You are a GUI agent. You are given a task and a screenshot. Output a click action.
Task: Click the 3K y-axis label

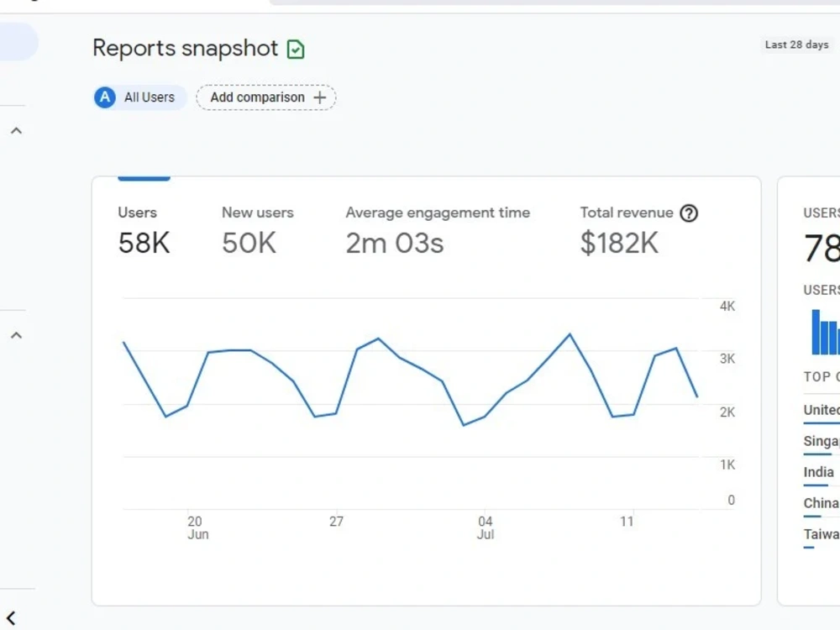(x=727, y=359)
